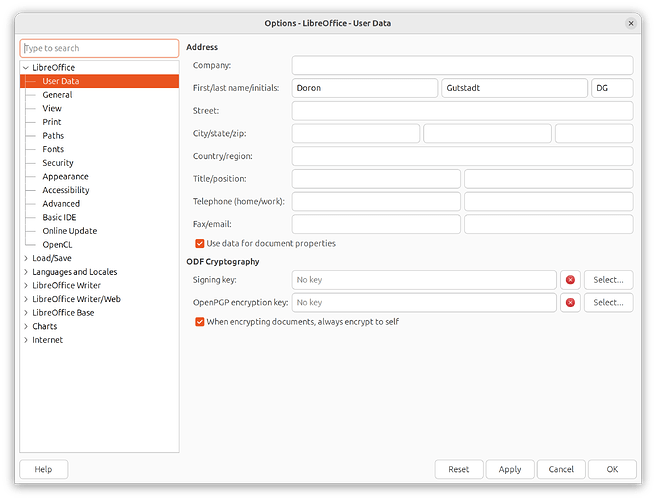Click the Zip input field
This screenshot has height=500, width=656.
pyautogui.click(x=594, y=133)
